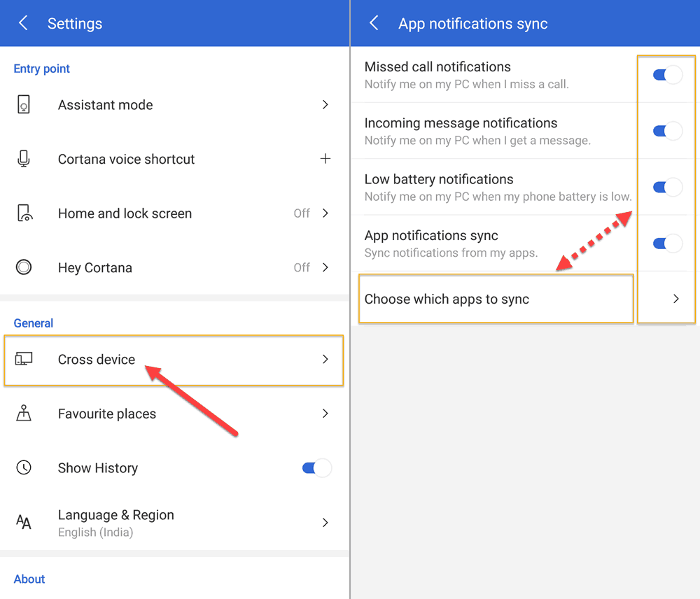Viewport: 700px width, 599px height.
Task: Open Hey Cortana setting
Action: click(174, 267)
